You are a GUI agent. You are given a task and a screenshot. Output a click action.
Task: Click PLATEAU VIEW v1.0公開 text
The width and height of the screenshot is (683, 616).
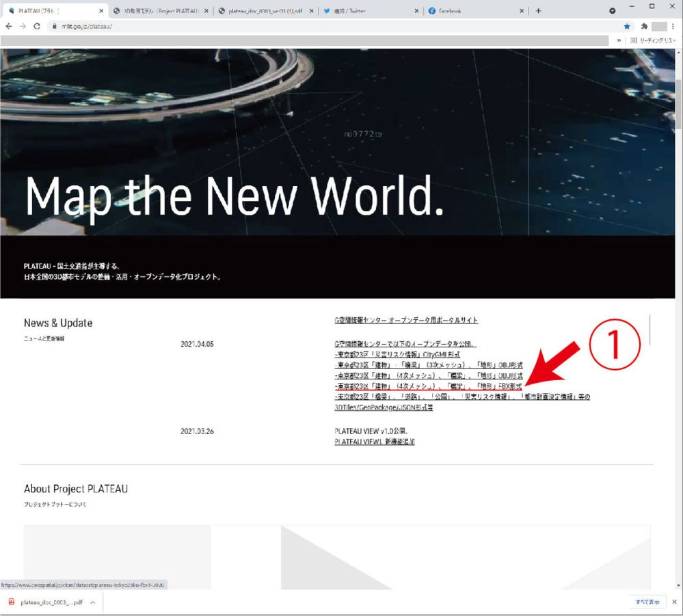pyautogui.click(x=371, y=431)
